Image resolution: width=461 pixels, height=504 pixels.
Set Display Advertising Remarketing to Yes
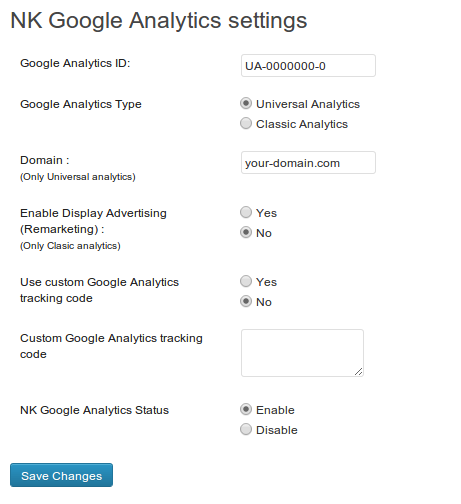tap(246, 212)
